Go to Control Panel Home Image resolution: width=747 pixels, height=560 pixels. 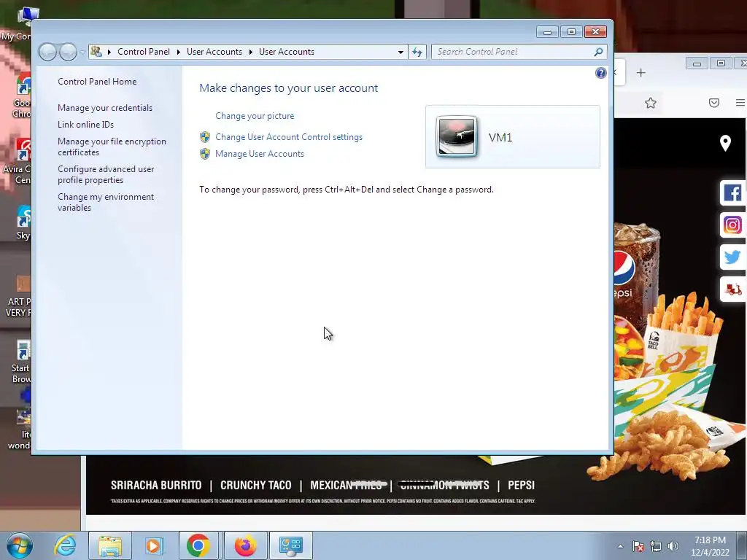pyautogui.click(x=97, y=82)
